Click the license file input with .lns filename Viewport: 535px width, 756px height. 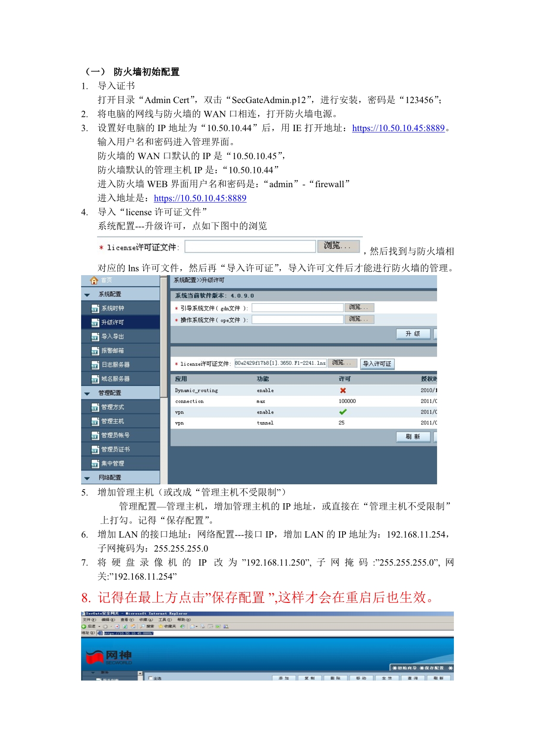280,363
